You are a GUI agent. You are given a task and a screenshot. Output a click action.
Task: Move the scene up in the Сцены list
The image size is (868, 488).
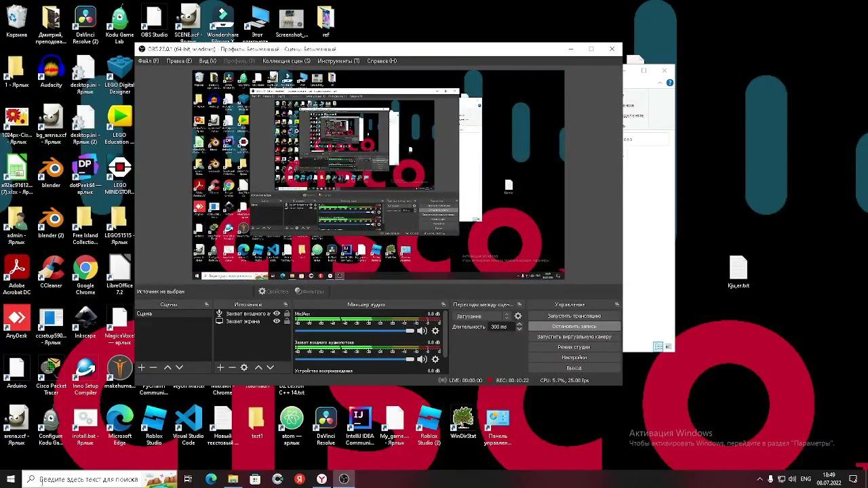click(167, 367)
